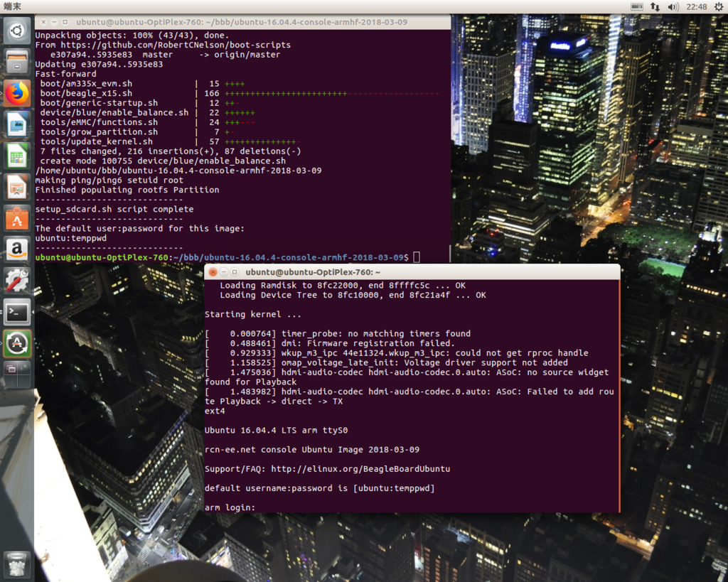Click the github.com/RobertCNelson/boot-scripts URL
Screen dimensions: 728x582
176,45
